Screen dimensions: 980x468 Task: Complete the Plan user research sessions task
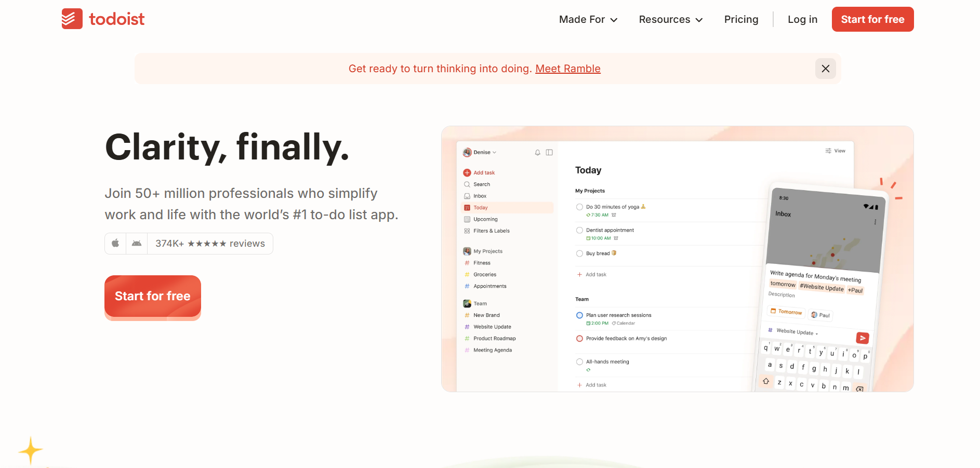[579, 315]
